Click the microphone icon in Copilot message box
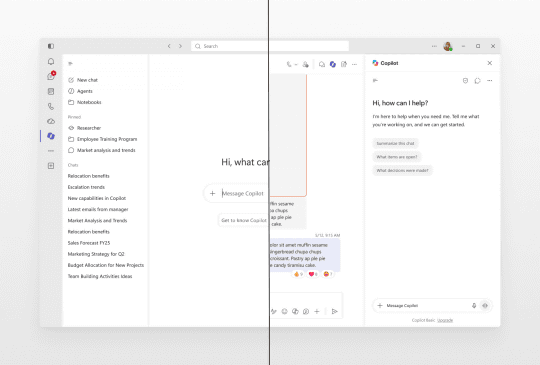This screenshot has height=365, width=540. click(474, 305)
